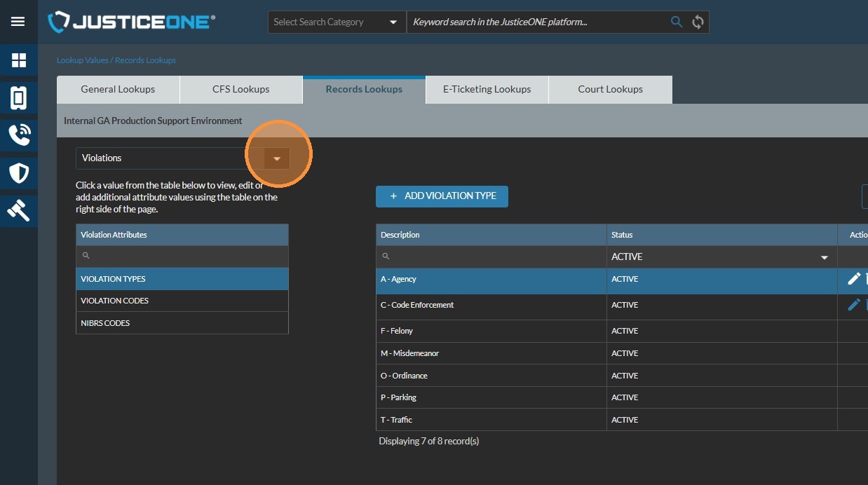Expand the Violations lookup dropdown arrow

277,158
